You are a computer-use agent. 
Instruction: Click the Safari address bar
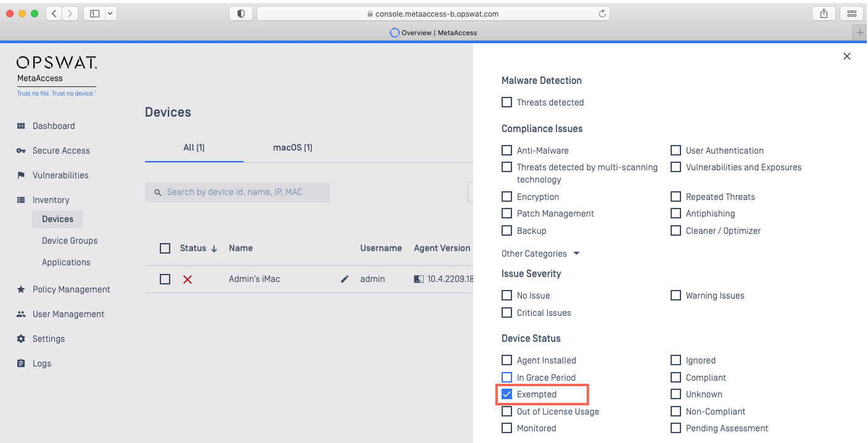pos(433,14)
